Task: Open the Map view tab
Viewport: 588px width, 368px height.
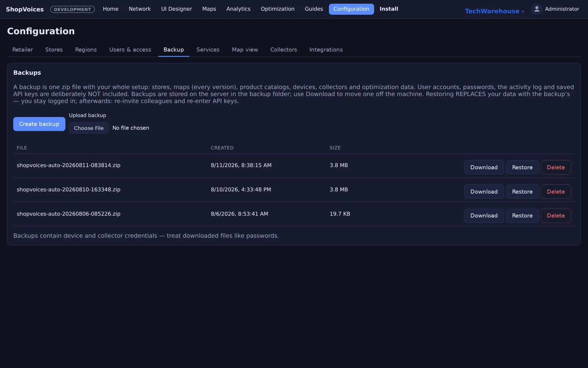Action: coord(245,50)
